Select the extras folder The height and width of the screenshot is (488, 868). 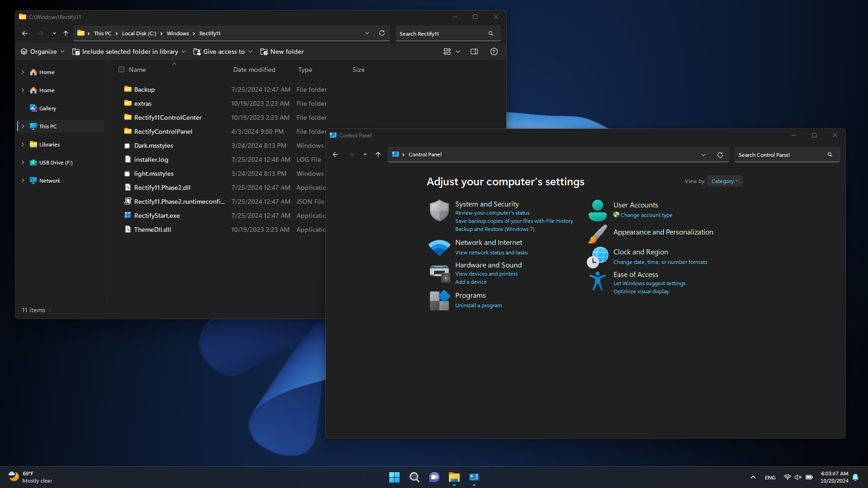coord(142,103)
